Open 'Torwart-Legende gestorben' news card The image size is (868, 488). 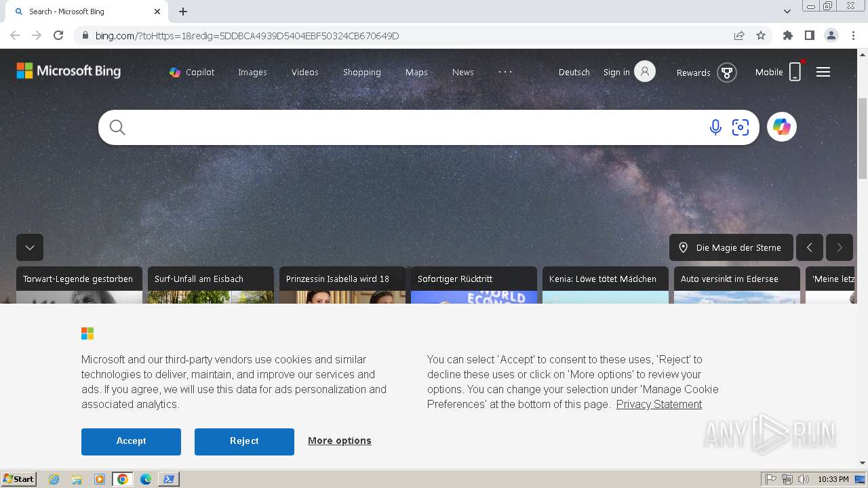click(79, 285)
